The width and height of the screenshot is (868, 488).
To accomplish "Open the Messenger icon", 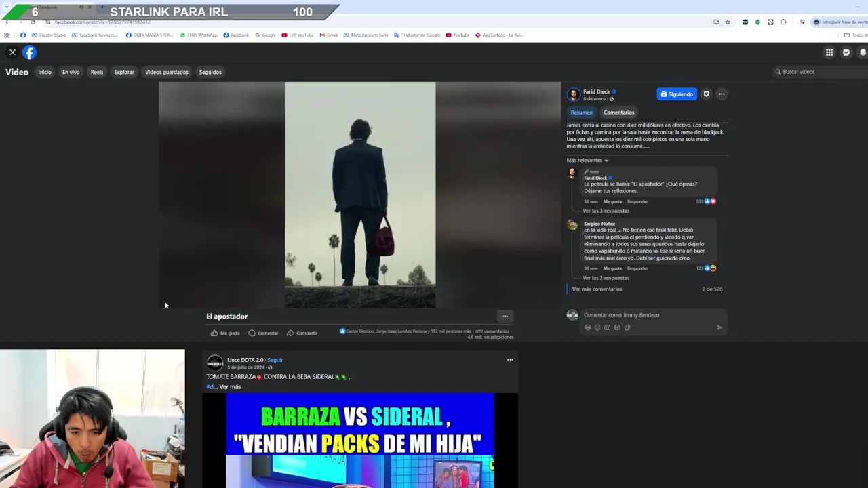I will (x=846, y=52).
